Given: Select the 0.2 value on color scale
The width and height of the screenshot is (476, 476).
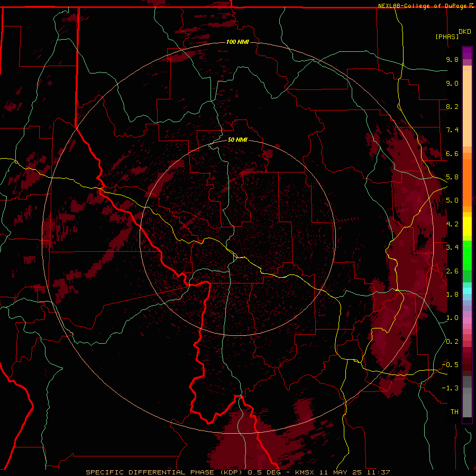Looking at the screenshot, I should click(x=452, y=342).
